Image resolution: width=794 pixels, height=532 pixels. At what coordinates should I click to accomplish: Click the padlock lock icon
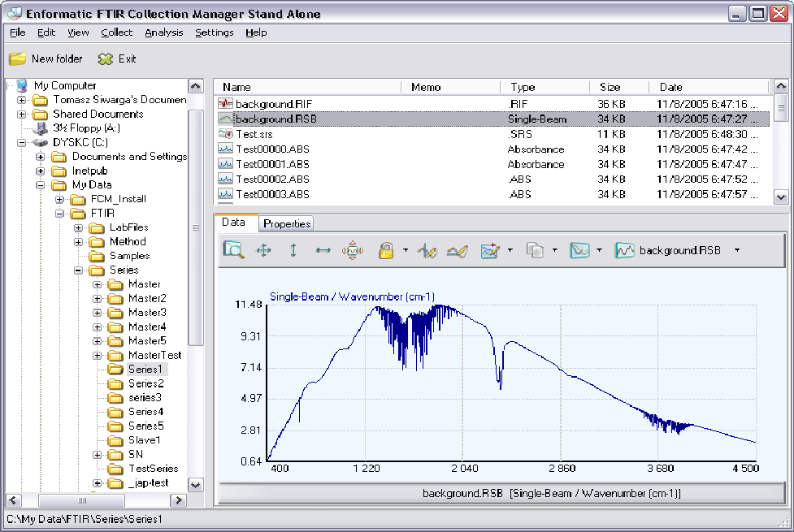pos(386,251)
